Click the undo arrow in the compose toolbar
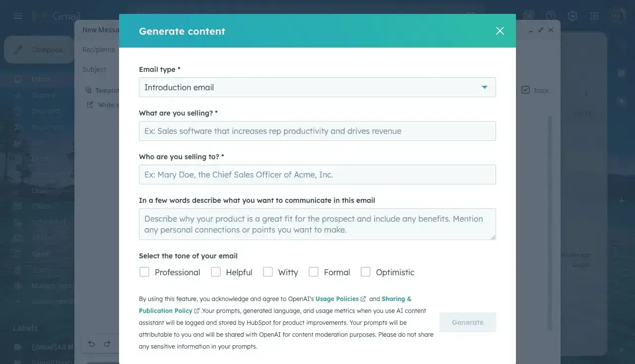This screenshot has width=635, height=364. coord(91,343)
